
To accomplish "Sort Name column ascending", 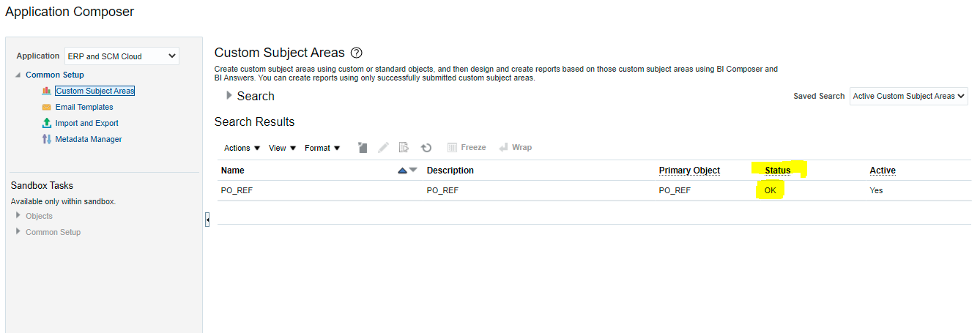I will [402, 171].
